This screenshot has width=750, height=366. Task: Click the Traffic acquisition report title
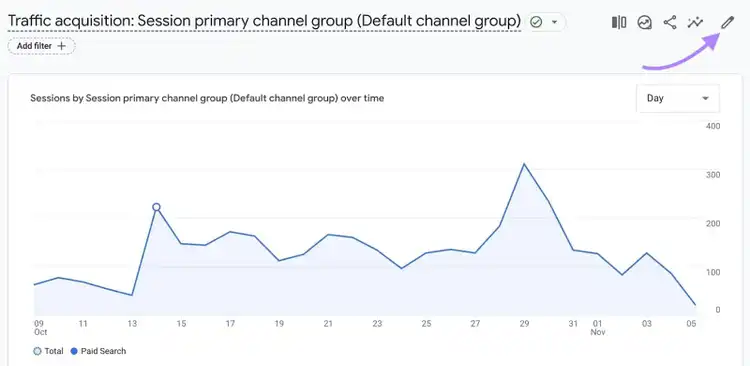(264, 21)
